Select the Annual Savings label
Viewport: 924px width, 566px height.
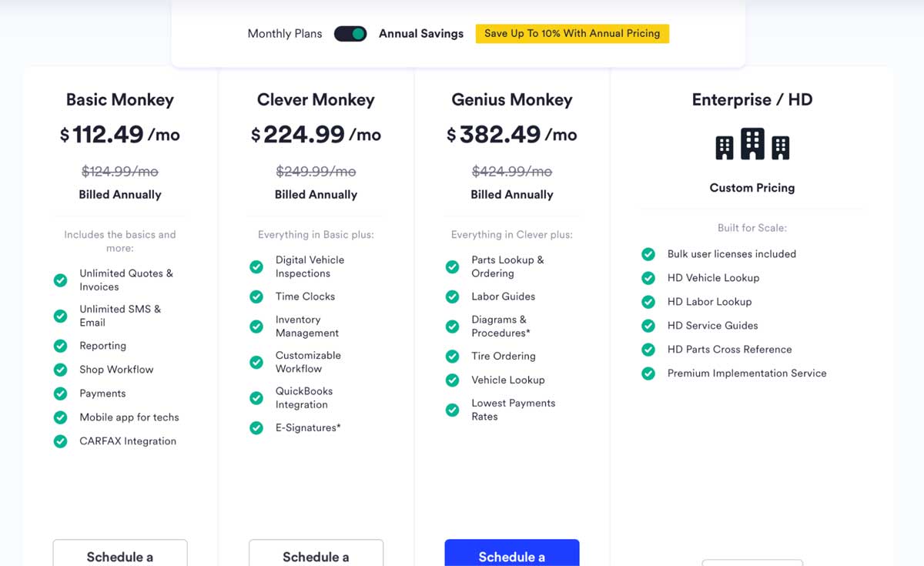[420, 33]
